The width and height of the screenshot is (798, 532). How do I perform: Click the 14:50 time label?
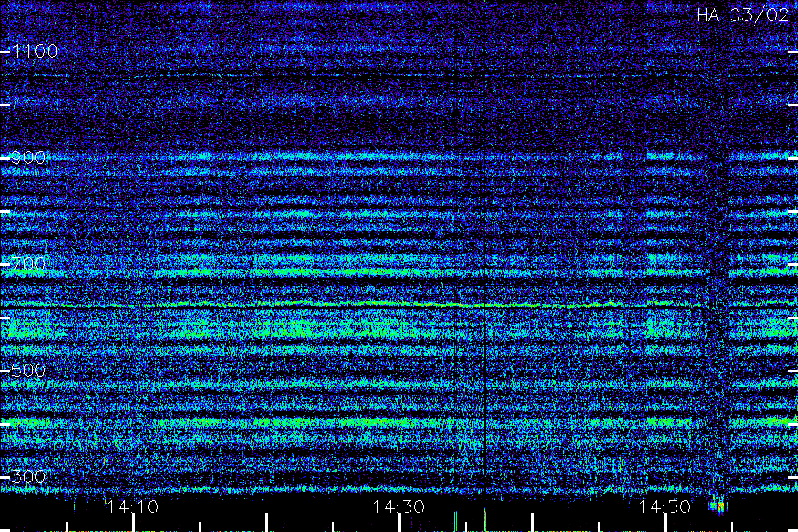click(665, 507)
